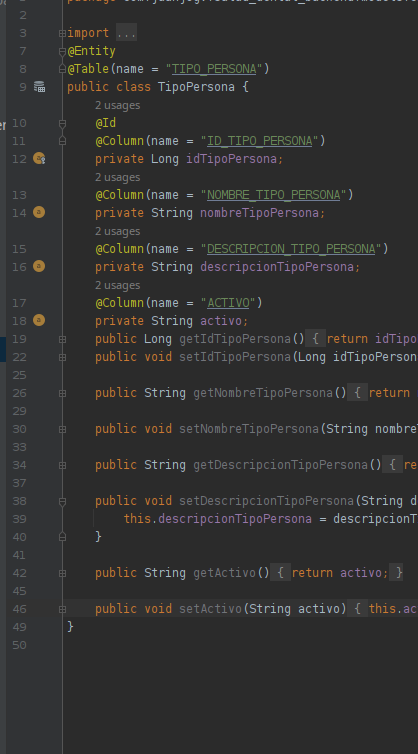Screen dimensions: 418x754
Task: Click line number 50 in the gutter
Action: (19, 645)
